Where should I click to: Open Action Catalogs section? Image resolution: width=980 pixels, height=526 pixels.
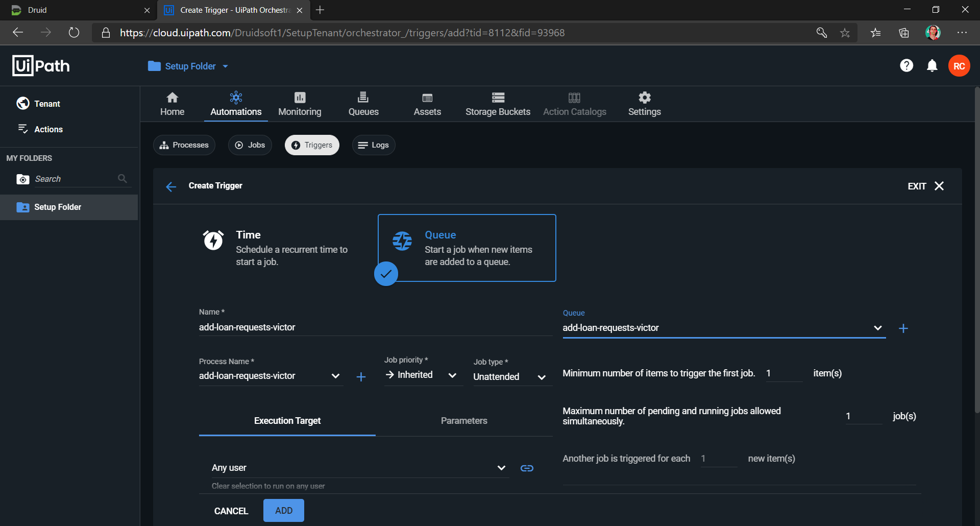(575, 104)
